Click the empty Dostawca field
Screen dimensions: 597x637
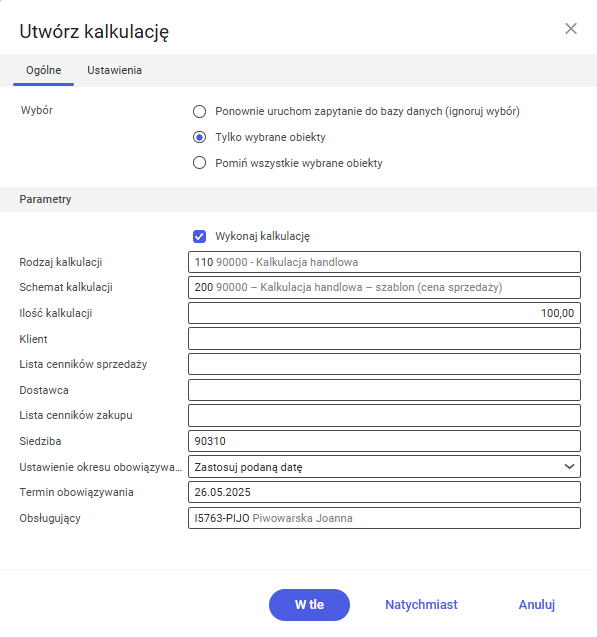(x=384, y=390)
